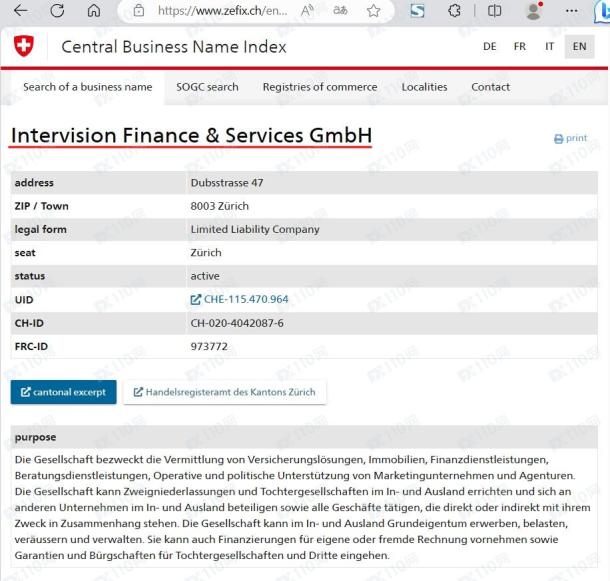The image size is (610, 581).
Task: Switch language to IT
Action: pos(549,47)
